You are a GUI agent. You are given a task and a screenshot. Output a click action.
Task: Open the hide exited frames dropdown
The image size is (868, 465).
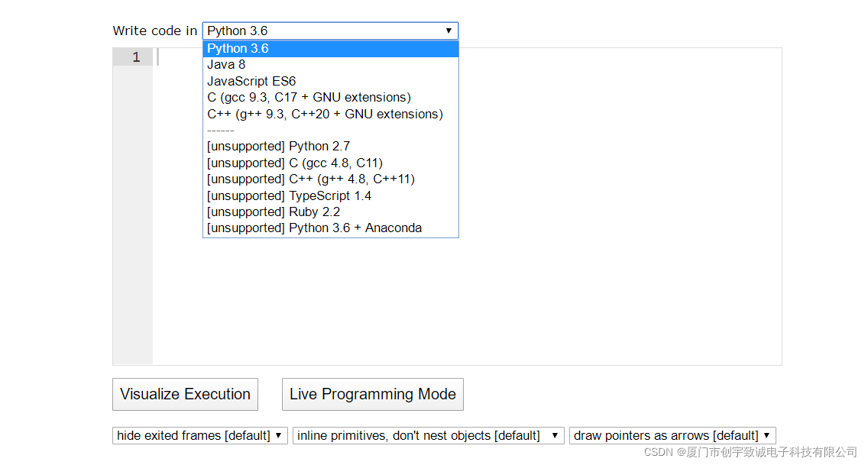(199, 435)
